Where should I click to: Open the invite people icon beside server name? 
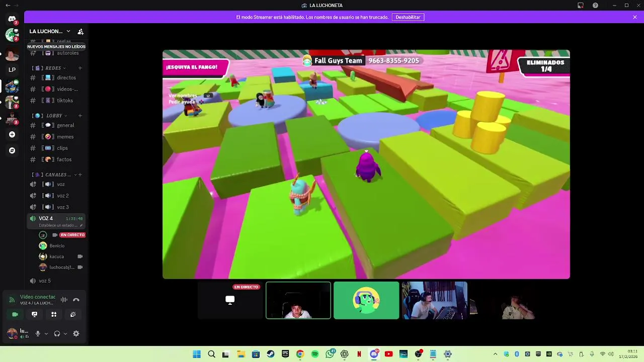[x=80, y=31]
